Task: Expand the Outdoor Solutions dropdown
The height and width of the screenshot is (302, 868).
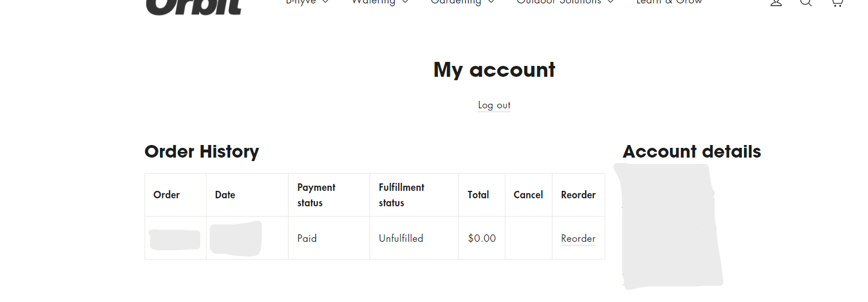Action: click(565, 2)
